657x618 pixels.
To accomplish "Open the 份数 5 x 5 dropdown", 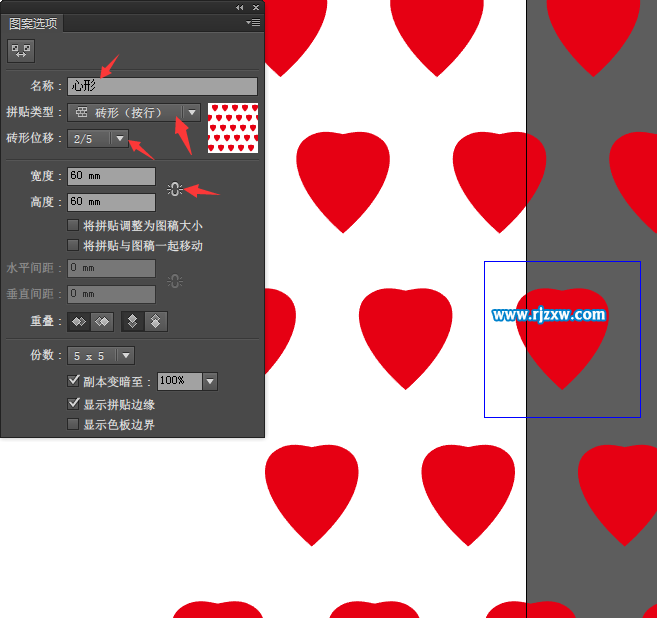I will pyautogui.click(x=125, y=356).
